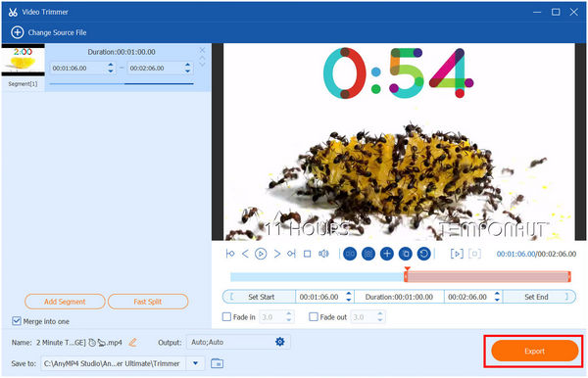This screenshot has height=378, width=588.
Task: Click Add Segment button
Action: [x=65, y=302]
